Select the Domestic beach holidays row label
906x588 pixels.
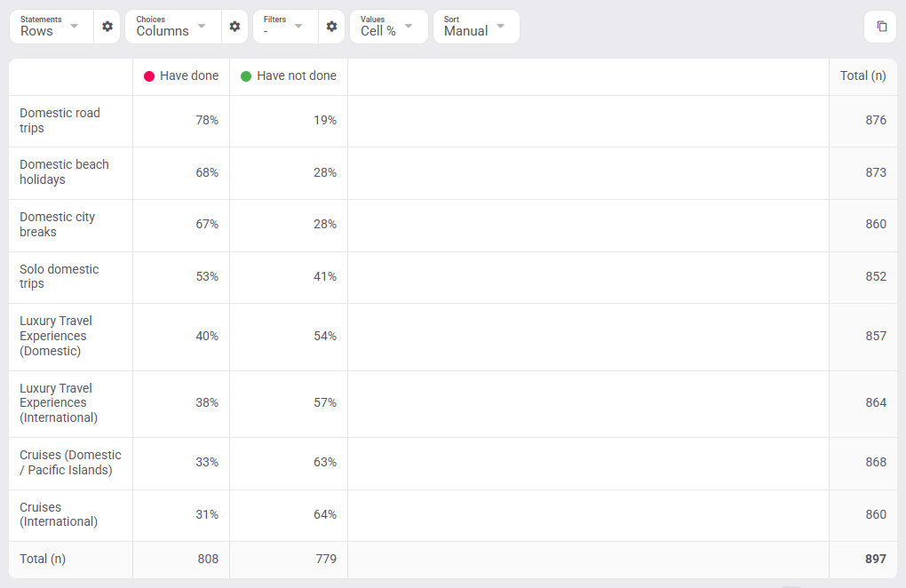tap(64, 172)
